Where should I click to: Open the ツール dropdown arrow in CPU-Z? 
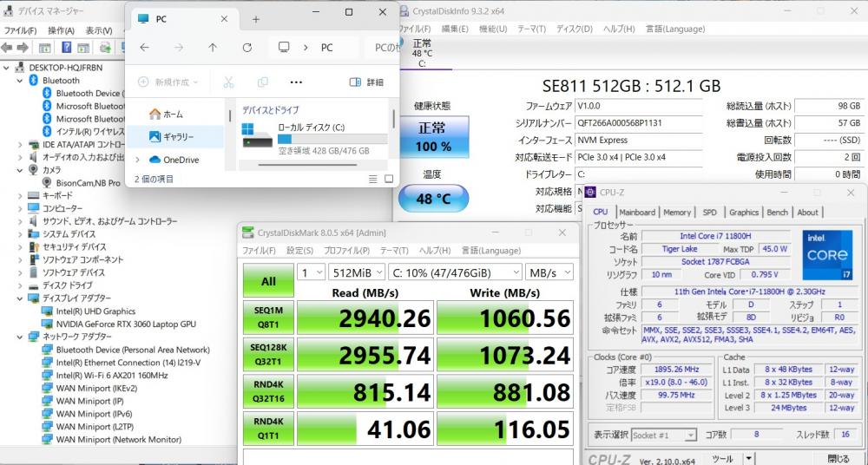[748, 458]
